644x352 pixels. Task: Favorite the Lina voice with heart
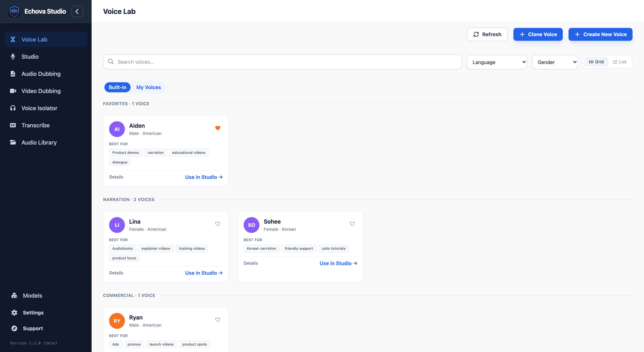pos(218,224)
